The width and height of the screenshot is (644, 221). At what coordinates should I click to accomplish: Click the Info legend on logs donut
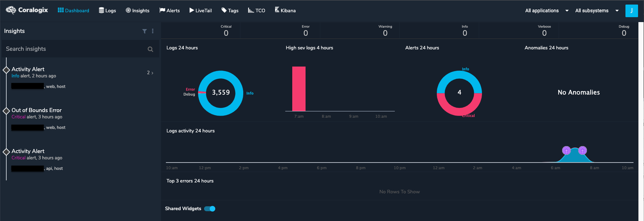click(250, 93)
